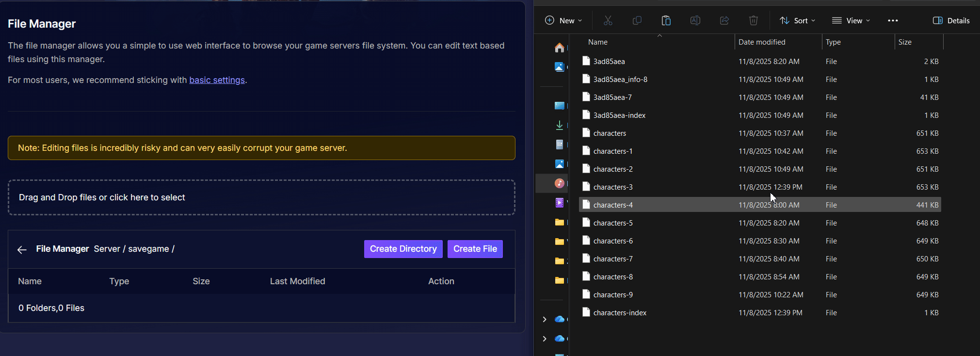The width and height of the screenshot is (980, 356).
Task: Click the Delete trash can icon
Action: pyautogui.click(x=753, y=20)
